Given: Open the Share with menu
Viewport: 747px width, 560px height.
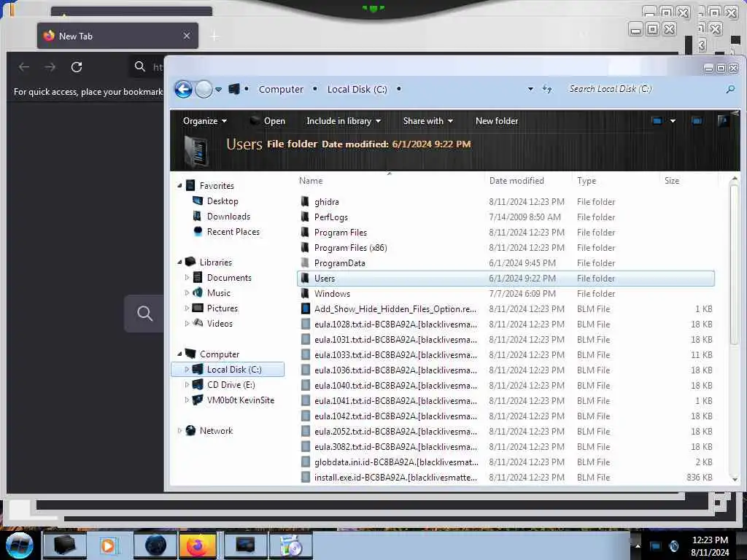Looking at the screenshot, I should click(x=427, y=121).
